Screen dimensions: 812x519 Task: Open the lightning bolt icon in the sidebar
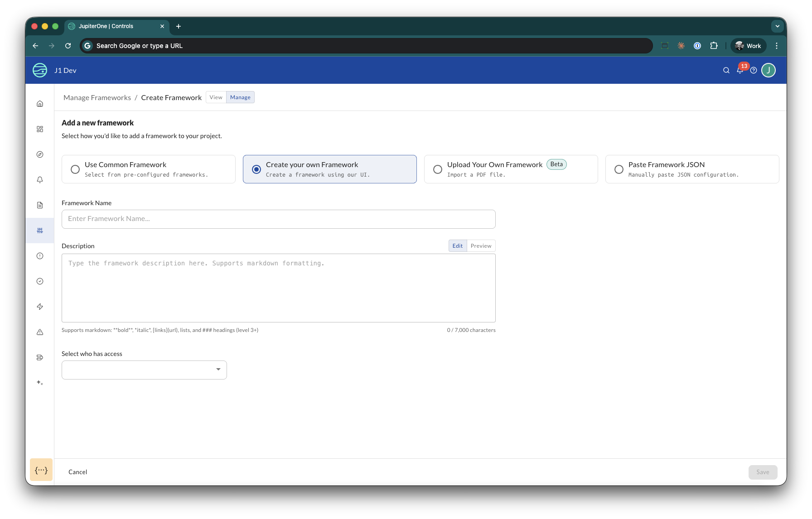coord(40,306)
